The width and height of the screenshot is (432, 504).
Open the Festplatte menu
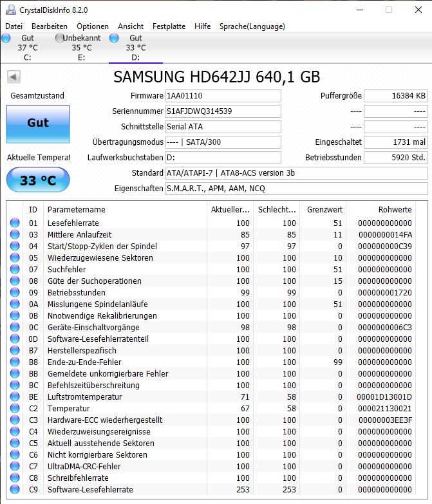pos(169,26)
